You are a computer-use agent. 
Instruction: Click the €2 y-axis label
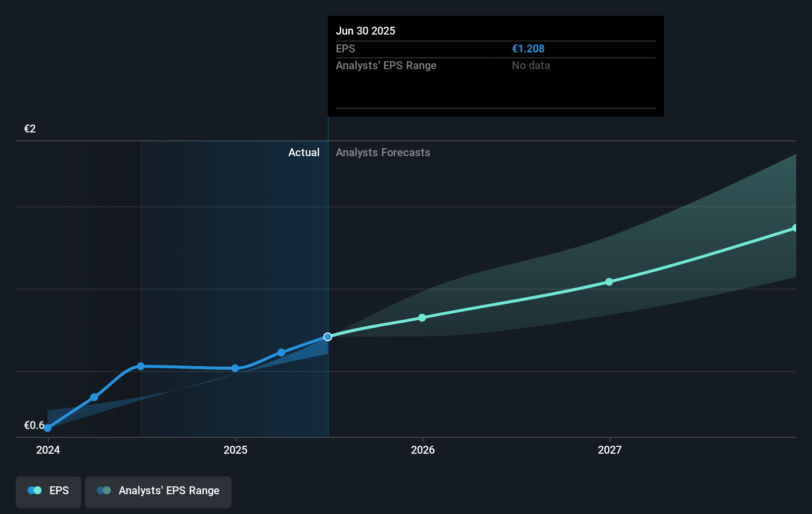click(x=30, y=129)
